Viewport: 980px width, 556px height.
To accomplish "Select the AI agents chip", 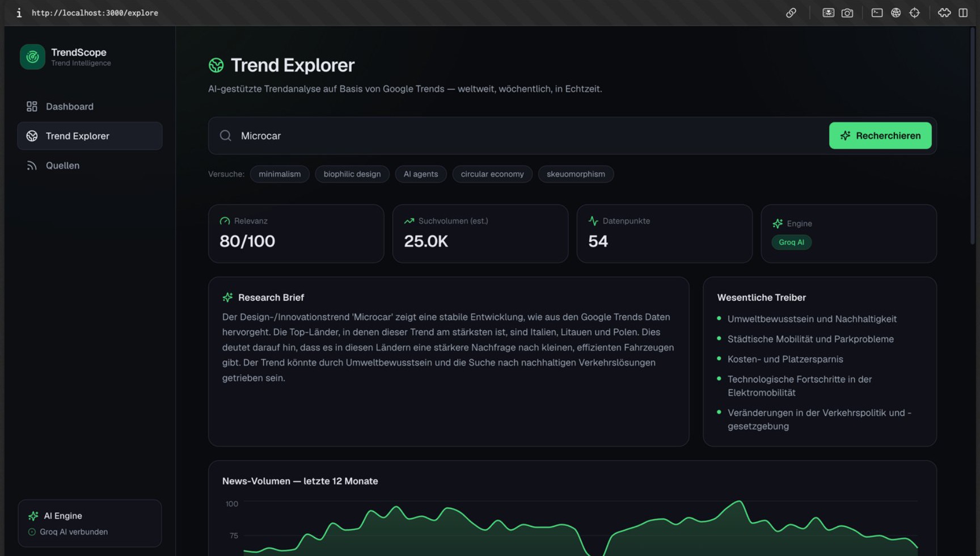I will click(x=421, y=174).
